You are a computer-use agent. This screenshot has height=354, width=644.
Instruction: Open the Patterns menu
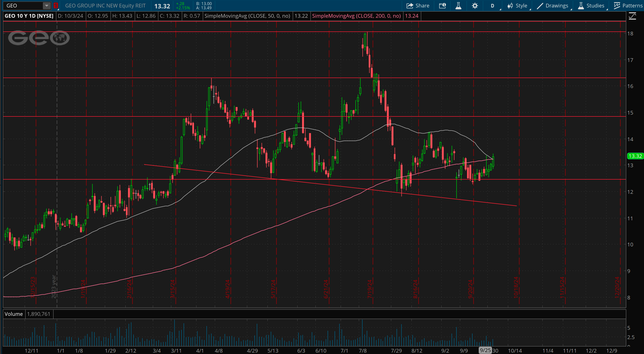click(x=628, y=6)
